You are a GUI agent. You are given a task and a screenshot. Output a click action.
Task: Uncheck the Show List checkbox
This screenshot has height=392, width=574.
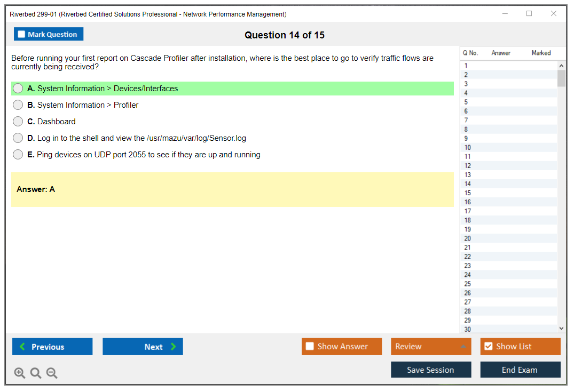point(488,347)
